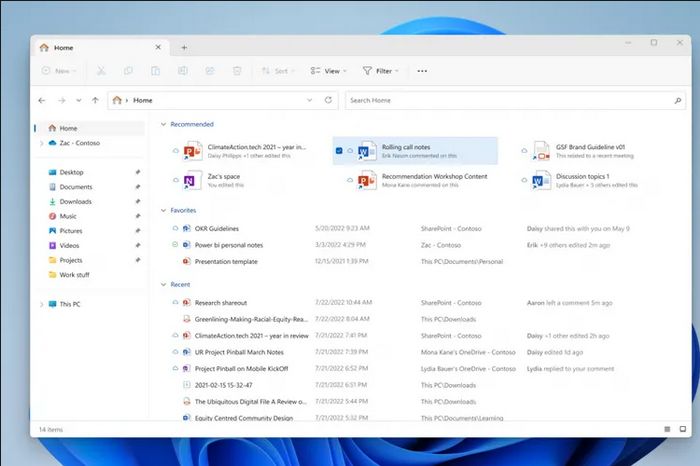Uncheck the Rolling call notes checkbox
Viewport: 700px width, 466px height.
coord(340,150)
